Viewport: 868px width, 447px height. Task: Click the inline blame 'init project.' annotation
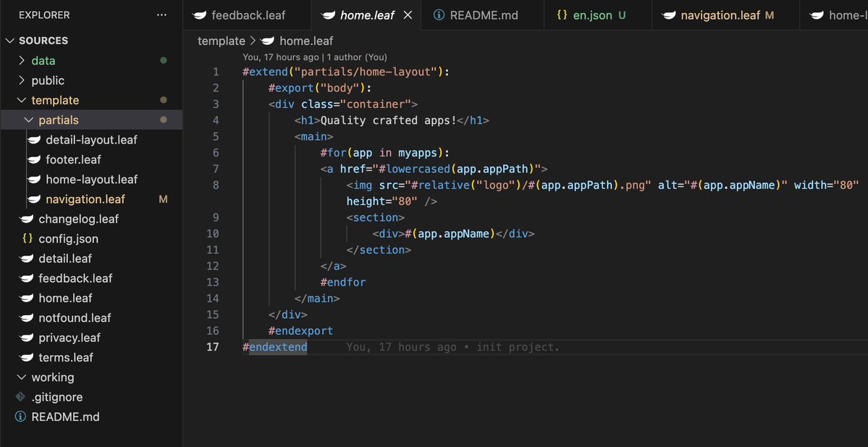click(518, 347)
